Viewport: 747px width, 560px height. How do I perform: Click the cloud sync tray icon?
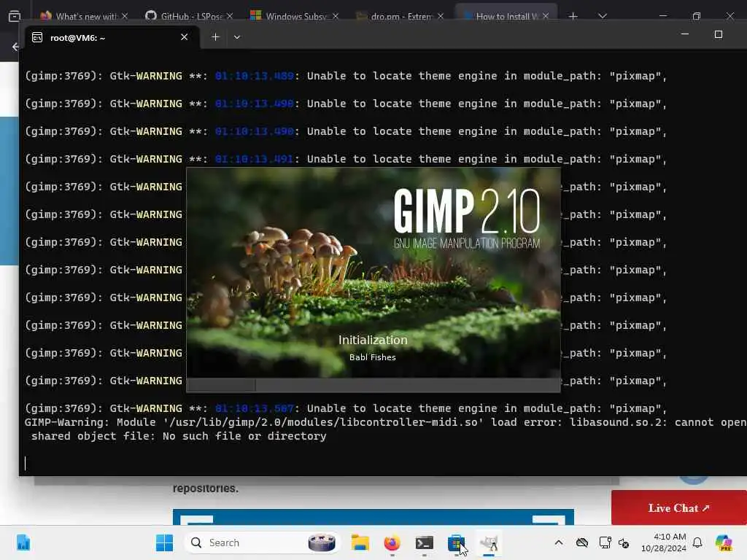tap(581, 542)
